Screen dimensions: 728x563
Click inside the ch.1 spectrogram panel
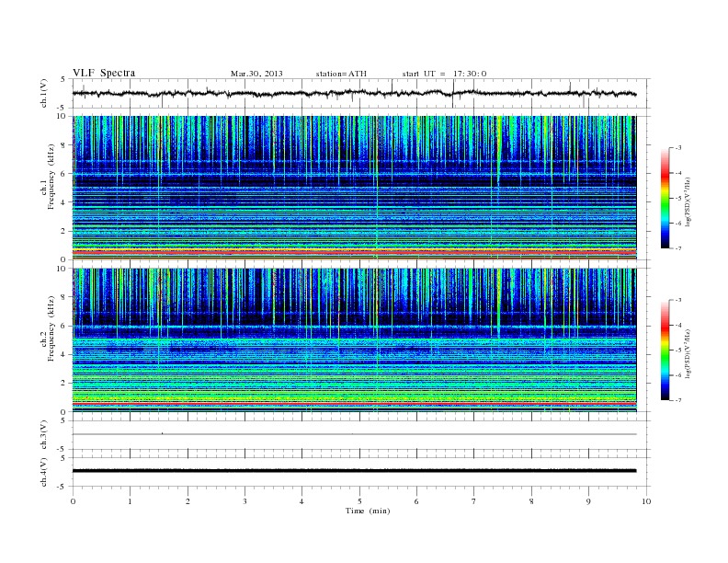354,188
